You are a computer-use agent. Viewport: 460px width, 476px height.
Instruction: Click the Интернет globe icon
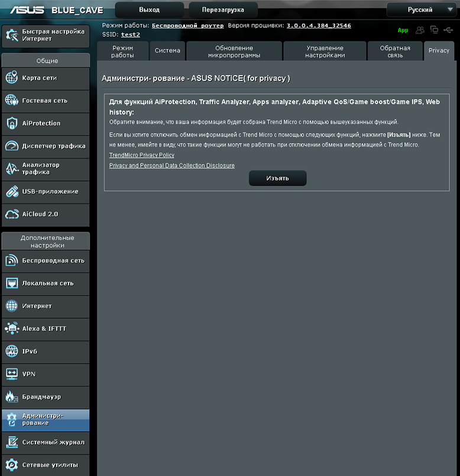(x=12, y=306)
